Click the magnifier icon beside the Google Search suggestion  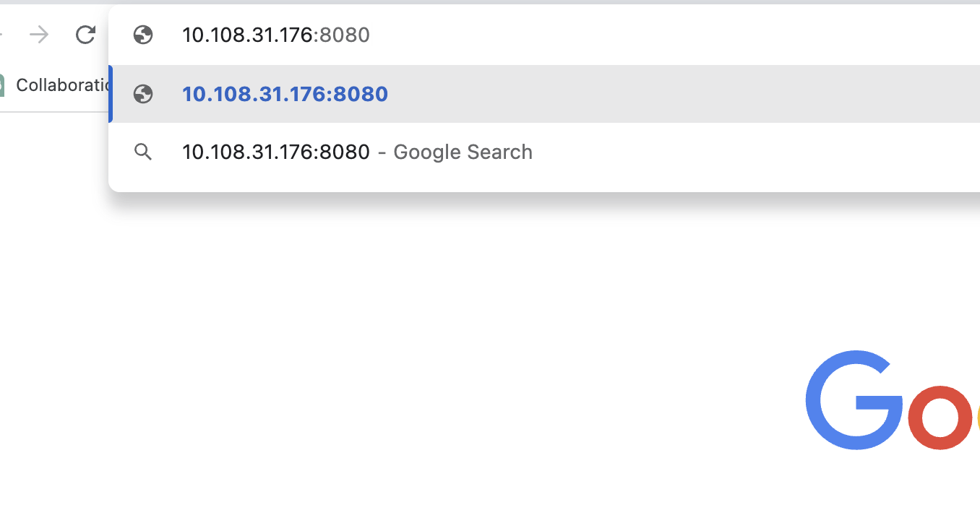click(x=143, y=152)
